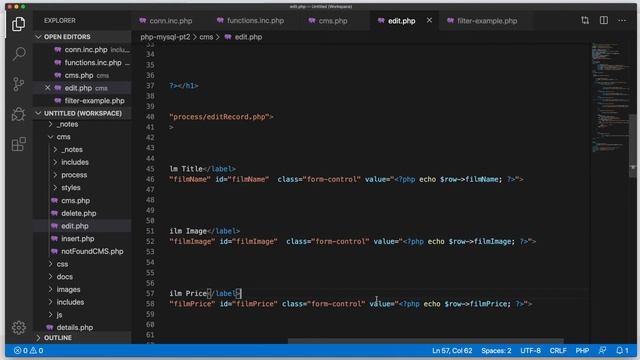The height and width of the screenshot is (360, 640).
Task: Click the Open Changes compare icon
Action: [x=585, y=20]
